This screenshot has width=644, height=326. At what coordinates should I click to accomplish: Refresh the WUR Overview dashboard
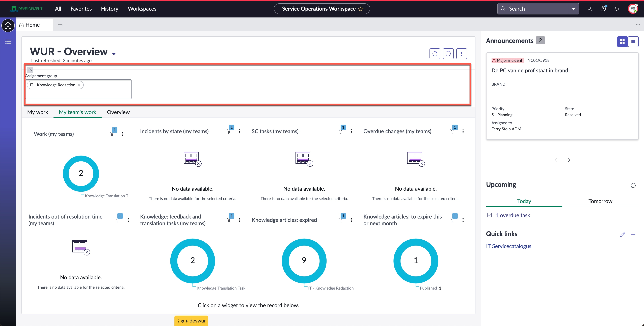pyautogui.click(x=435, y=54)
